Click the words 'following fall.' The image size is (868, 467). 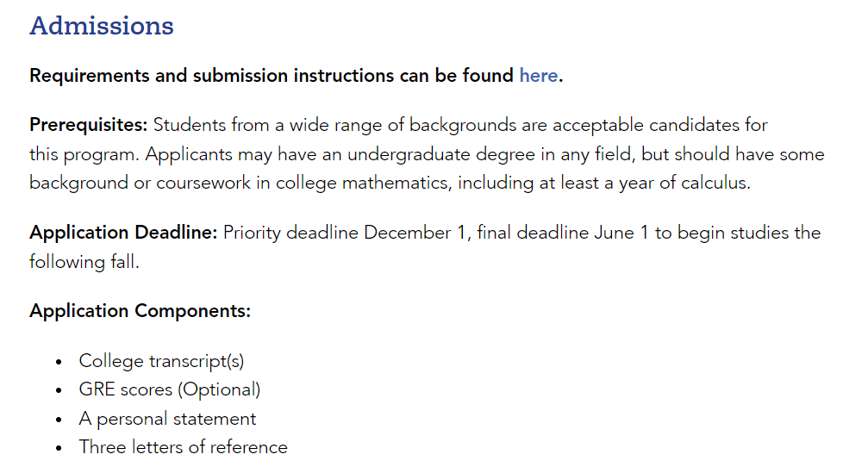pyautogui.click(x=84, y=262)
